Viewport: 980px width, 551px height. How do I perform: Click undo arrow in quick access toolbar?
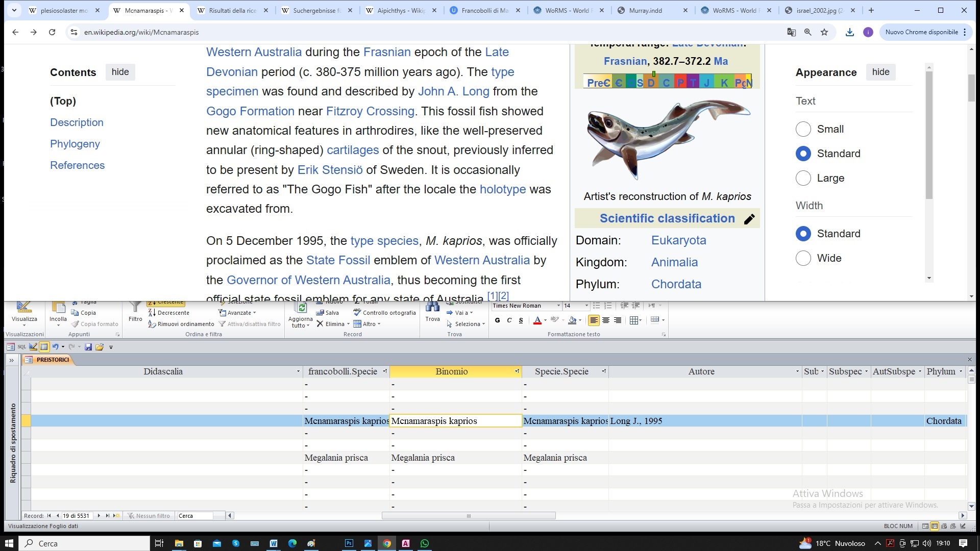(x=55, y=347)
